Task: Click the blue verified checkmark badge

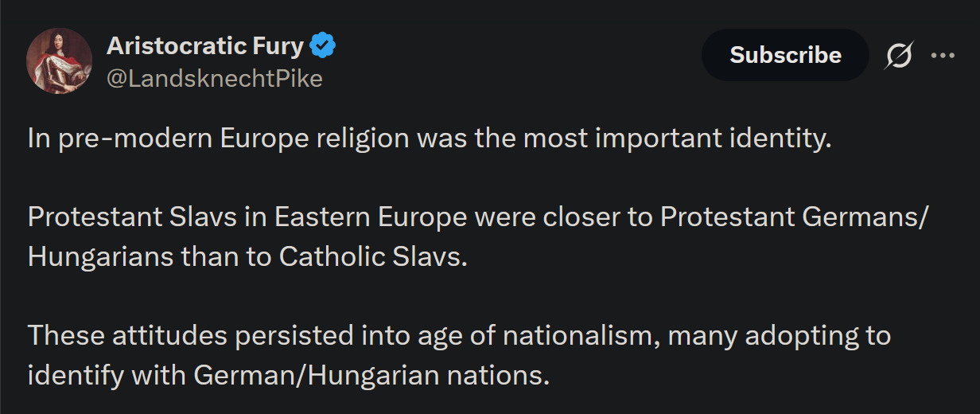Action: coord(322,46)
